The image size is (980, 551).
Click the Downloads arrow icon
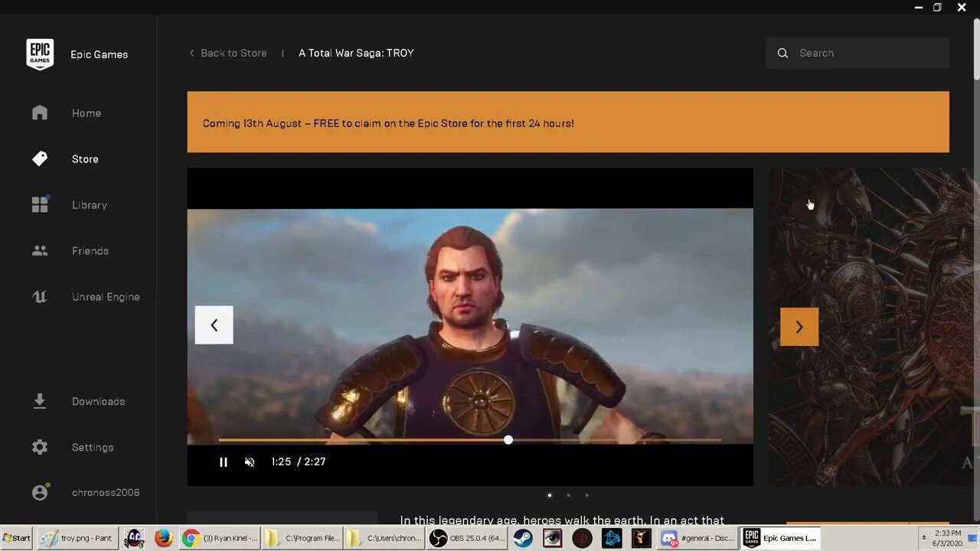tap(40, 401)
